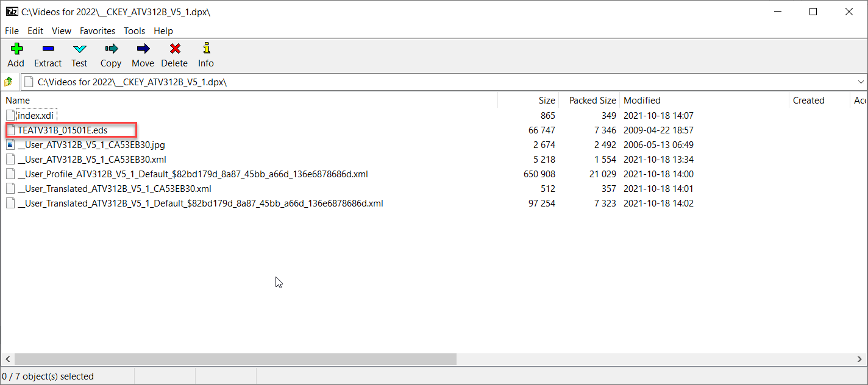
Task: Open the Help menu
Action: [163, 31]
